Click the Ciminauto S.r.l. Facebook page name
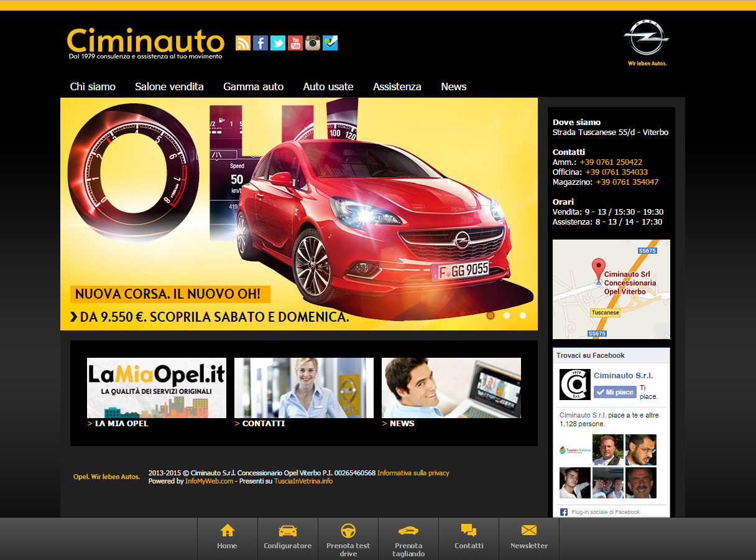The image size is (756, 560). (624, 375)
